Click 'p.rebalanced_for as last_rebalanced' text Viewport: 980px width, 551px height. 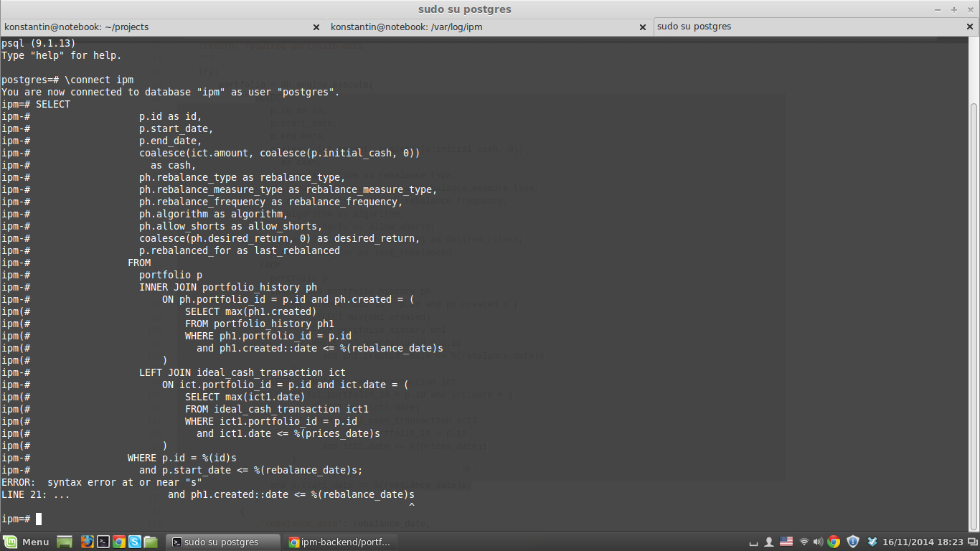point(240,250)
